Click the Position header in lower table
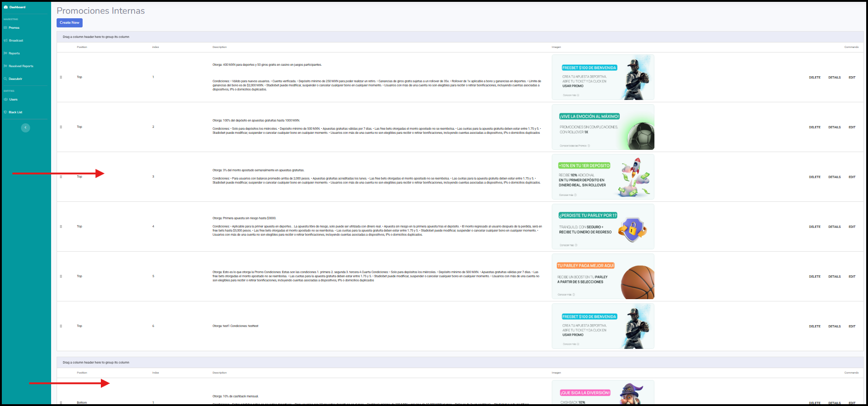868x406 pixels. pos(82,373)
